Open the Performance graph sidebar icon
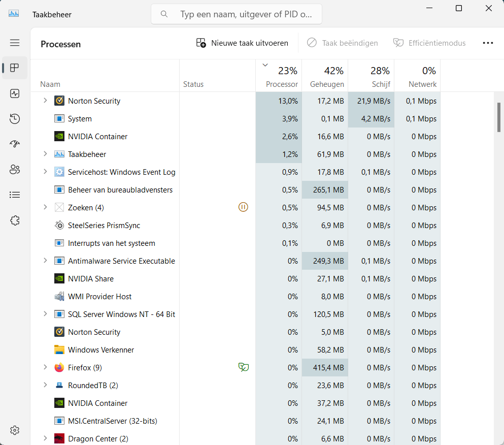The width and height of the screenshot is (504, 445). [14, 93]
